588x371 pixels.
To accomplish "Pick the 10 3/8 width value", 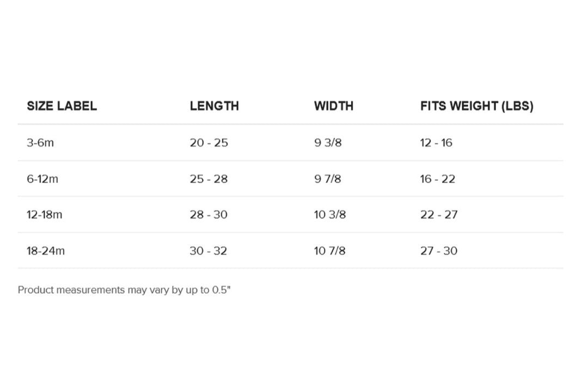I will pos(329,215).
